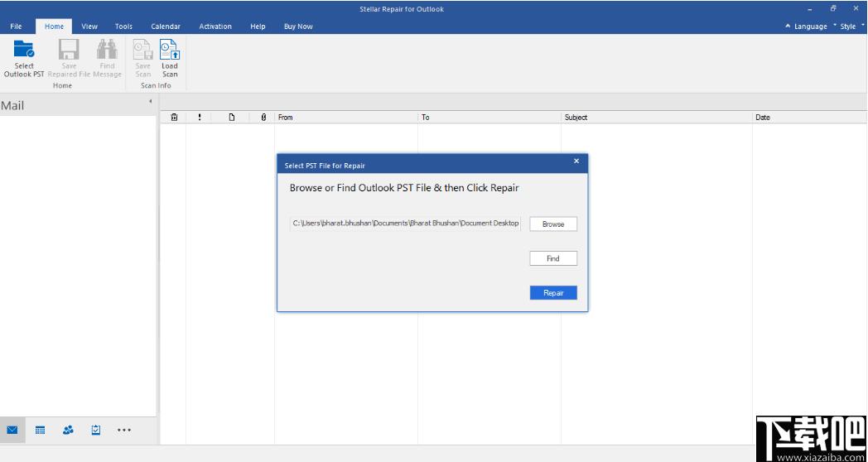The image size is (868, 462).
Task: Sort by the attachment paperclip column
Action: click(x=263, y=118)
